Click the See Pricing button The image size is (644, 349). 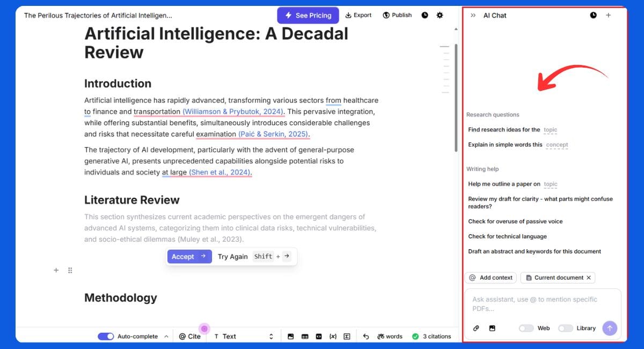pyautogui.click(x=308, y=16)
